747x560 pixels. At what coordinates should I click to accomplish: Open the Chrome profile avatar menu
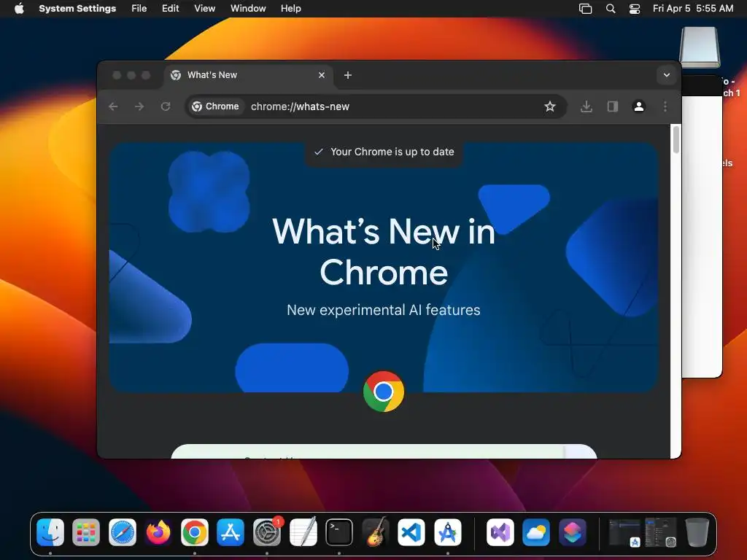(x=639, y=106)
